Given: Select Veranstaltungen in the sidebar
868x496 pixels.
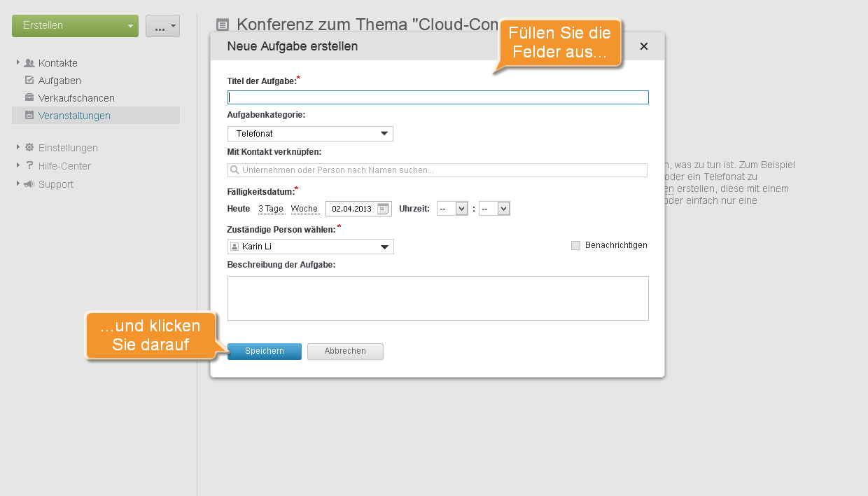Looking at the screenshot, I should (x=96, y=116).
